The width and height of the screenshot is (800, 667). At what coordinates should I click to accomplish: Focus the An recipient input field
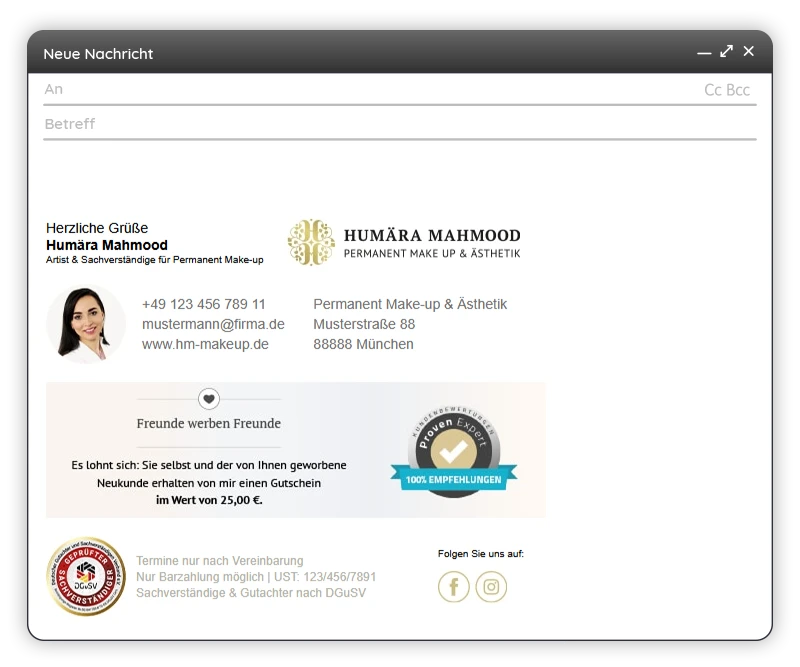click(300, 89)
